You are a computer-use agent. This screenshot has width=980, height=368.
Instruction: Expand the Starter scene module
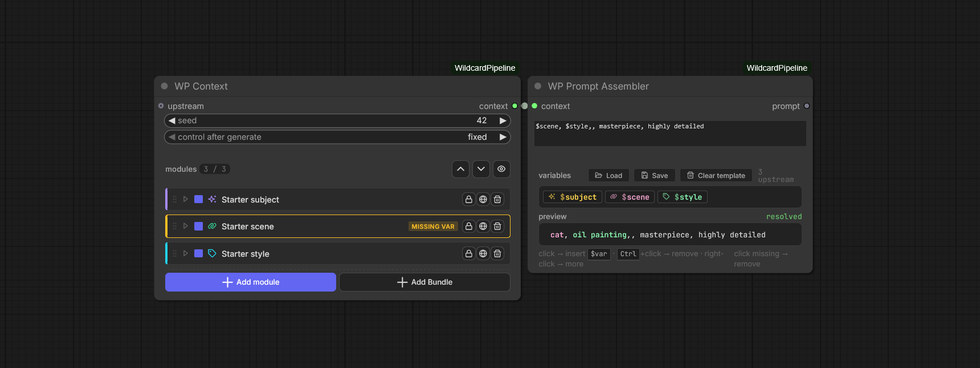pyautogui.click(x=186, y=227)
